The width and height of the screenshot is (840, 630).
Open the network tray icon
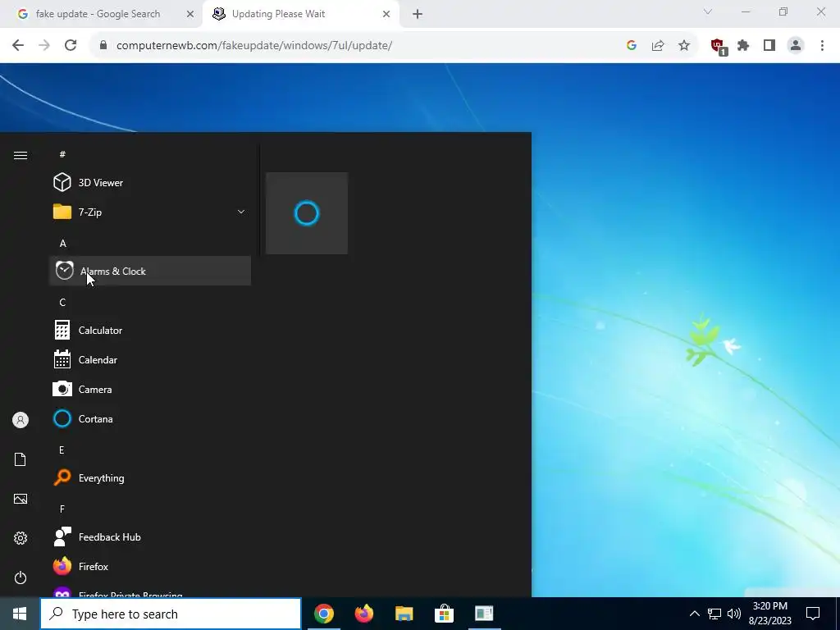coord(714,614)
